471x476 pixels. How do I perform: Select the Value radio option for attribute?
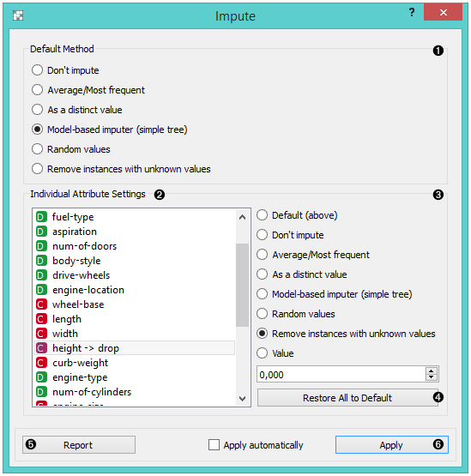click(x=262, y=353)
